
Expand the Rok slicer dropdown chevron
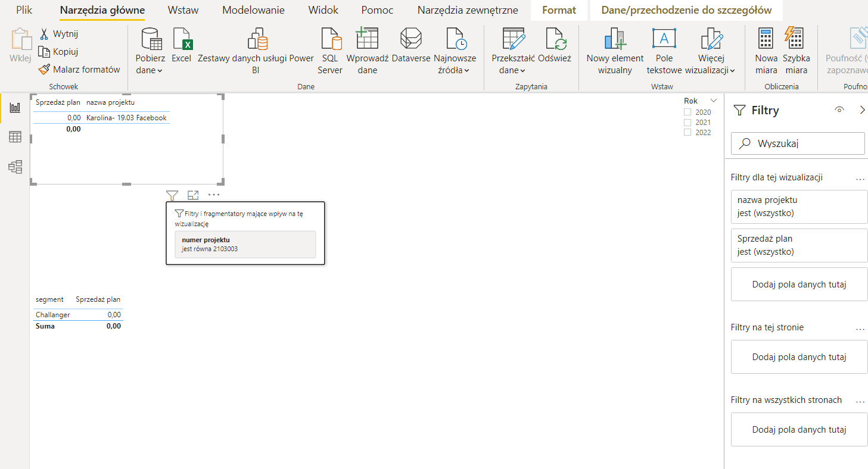coord(714,101)
